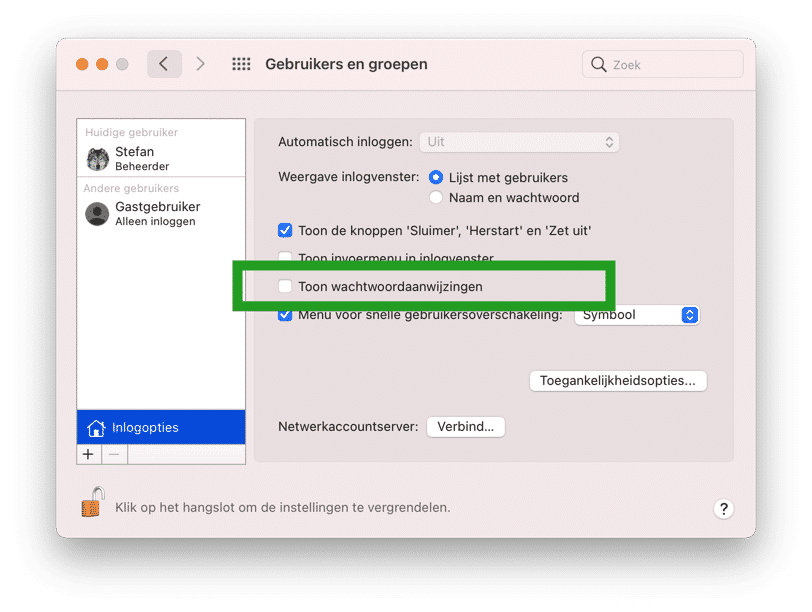Go back with the left chevron button
812x612 pixels.
coord(164,64)
